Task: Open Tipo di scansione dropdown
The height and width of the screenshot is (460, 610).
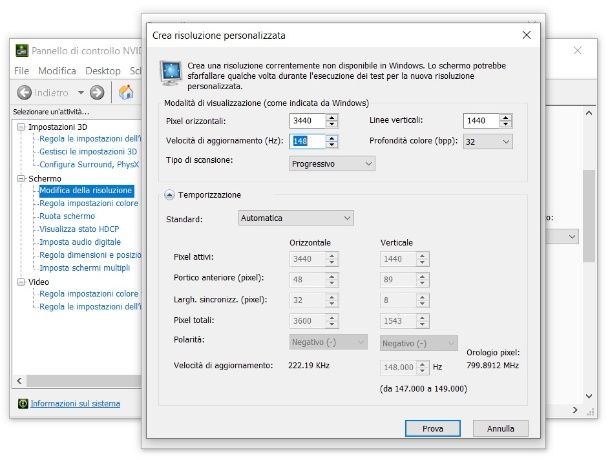Action: [x=332, y=164]
